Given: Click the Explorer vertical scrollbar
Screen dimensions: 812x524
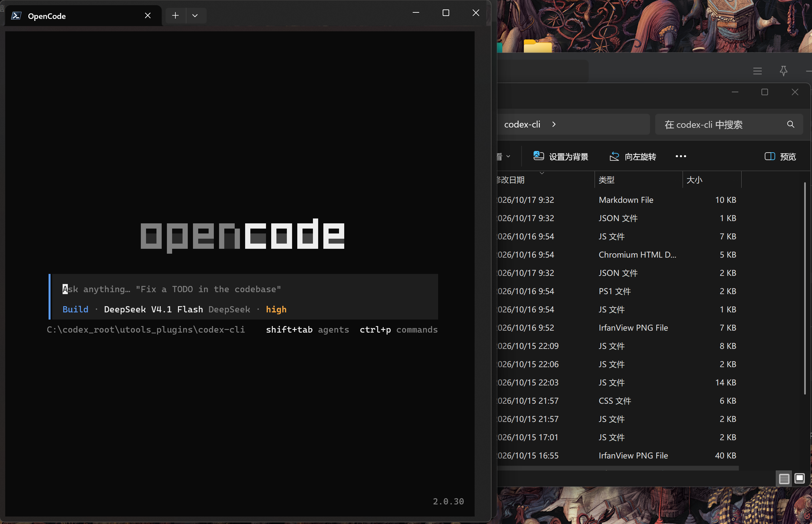Looking at the screenshot, I should pyautogui.click(x=805, y=289).
